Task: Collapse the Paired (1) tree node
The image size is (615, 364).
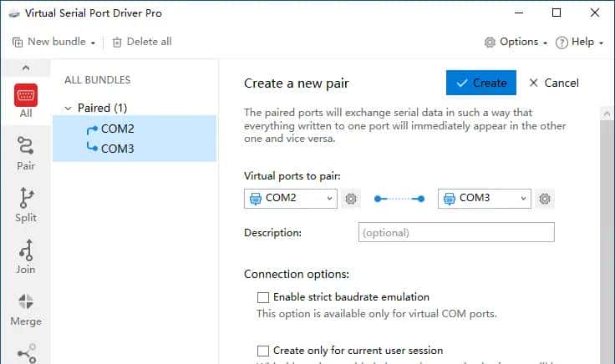Action: pos(68,108)
